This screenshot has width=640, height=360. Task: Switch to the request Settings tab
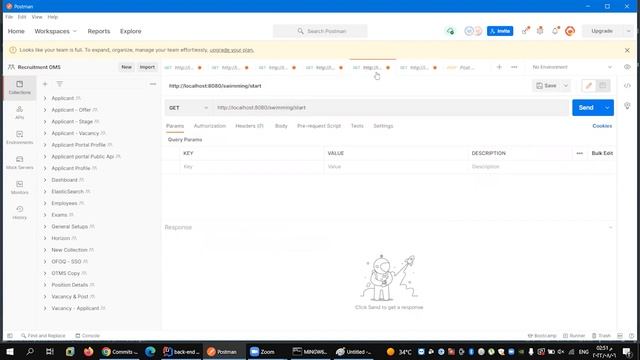point(383,126)
